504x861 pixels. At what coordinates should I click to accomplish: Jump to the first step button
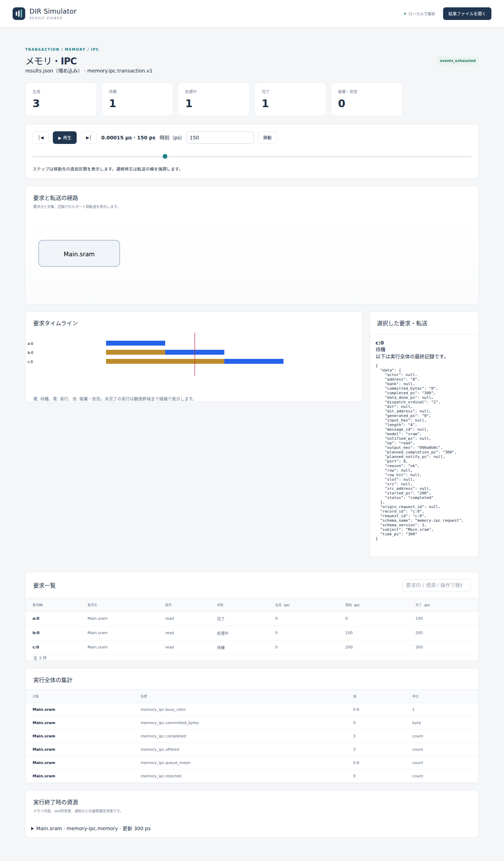click(x=41, y=138)
